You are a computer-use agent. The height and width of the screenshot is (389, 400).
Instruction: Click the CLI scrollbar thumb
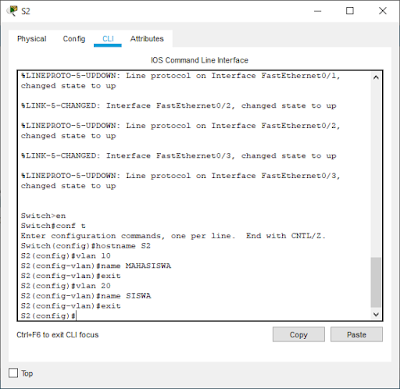pyautogui.click(x=376, y=282)
